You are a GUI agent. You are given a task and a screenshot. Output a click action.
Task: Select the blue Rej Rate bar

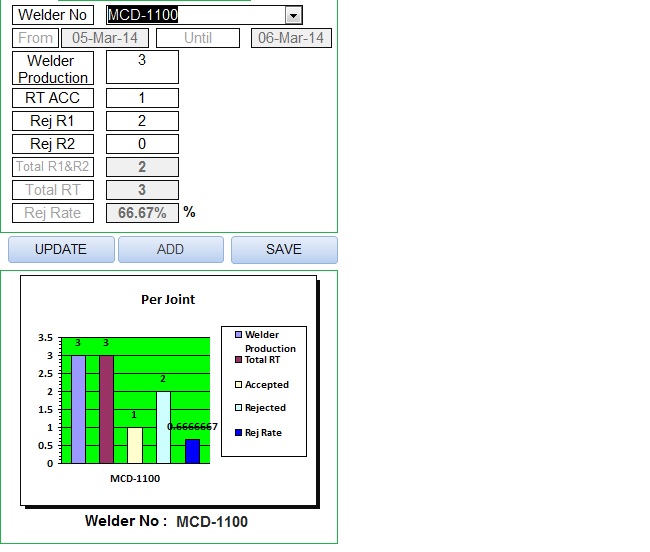(192, 451)
